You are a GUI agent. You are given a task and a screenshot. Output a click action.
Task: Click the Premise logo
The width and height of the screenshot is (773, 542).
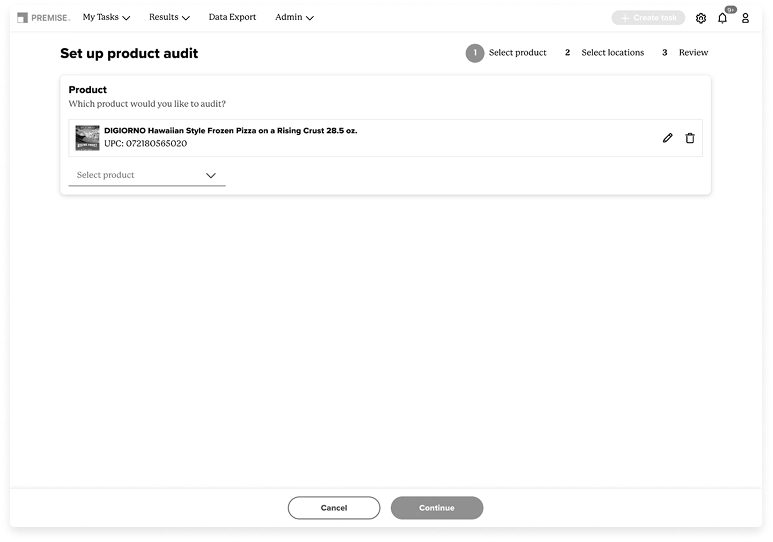click(43, 18)
